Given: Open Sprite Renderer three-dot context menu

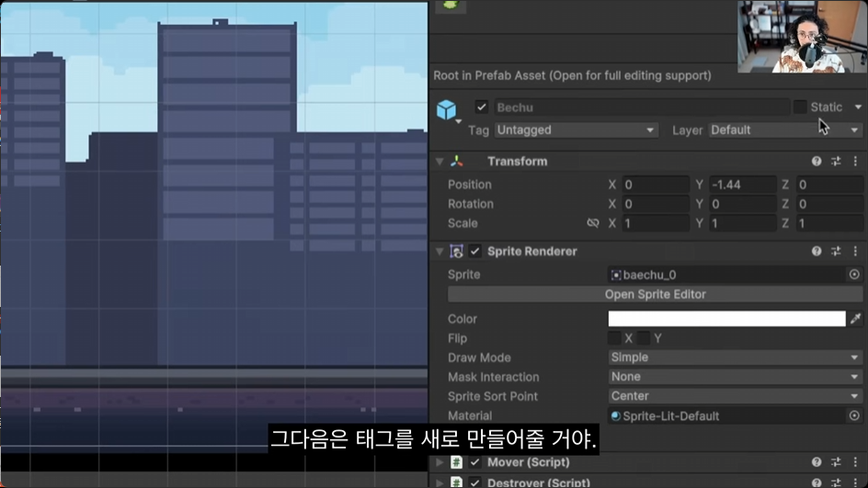Looking at the screenshot, I should point(855,251).
